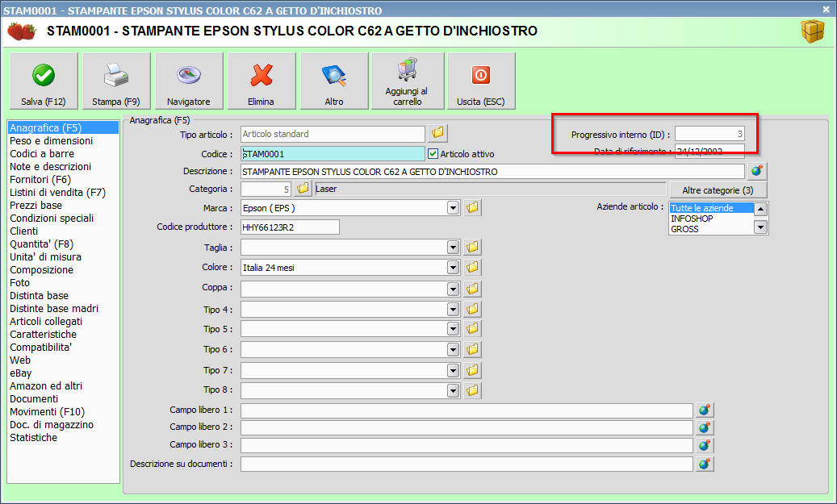Open the Amazon ed altri section
The width and height of the screenshot is (837, 504).
(x=46, y=385)
